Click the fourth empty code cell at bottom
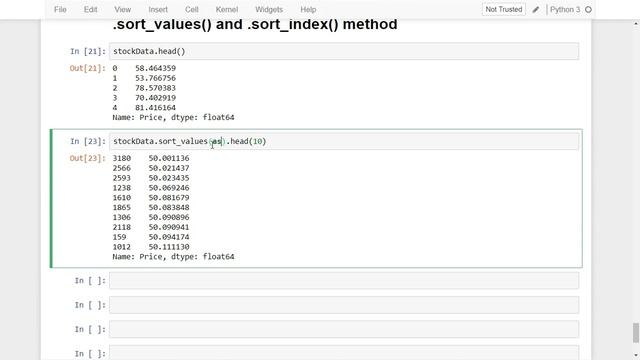Image resolution: width=640 pixels, height=360 pixels. (344, 353)
